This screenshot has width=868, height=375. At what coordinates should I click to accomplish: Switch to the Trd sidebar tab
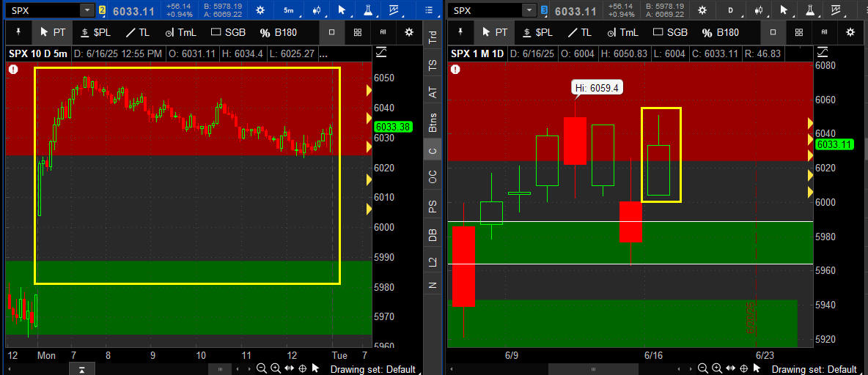pos(433,37)
